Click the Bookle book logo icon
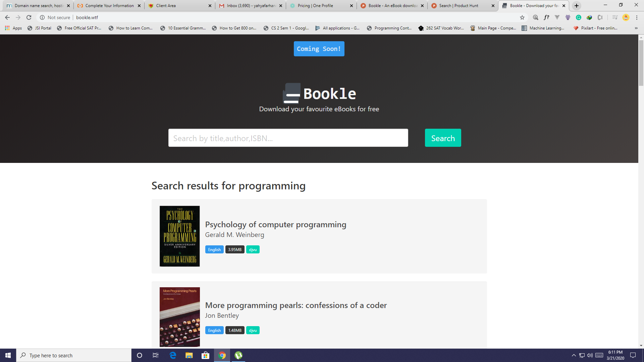The height and width of the screenshot is (362, 644). tap(291, 93)
